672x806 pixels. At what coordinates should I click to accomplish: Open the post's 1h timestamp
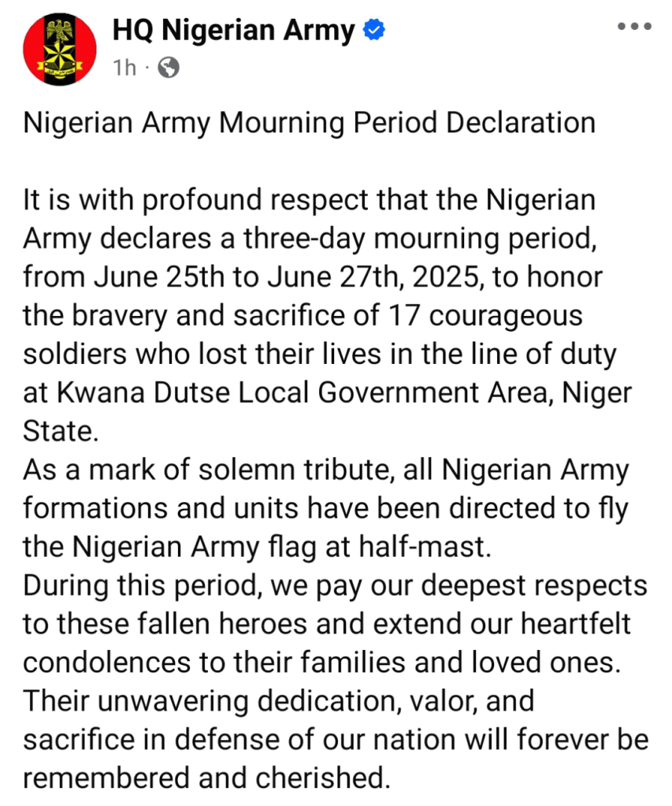124,69
